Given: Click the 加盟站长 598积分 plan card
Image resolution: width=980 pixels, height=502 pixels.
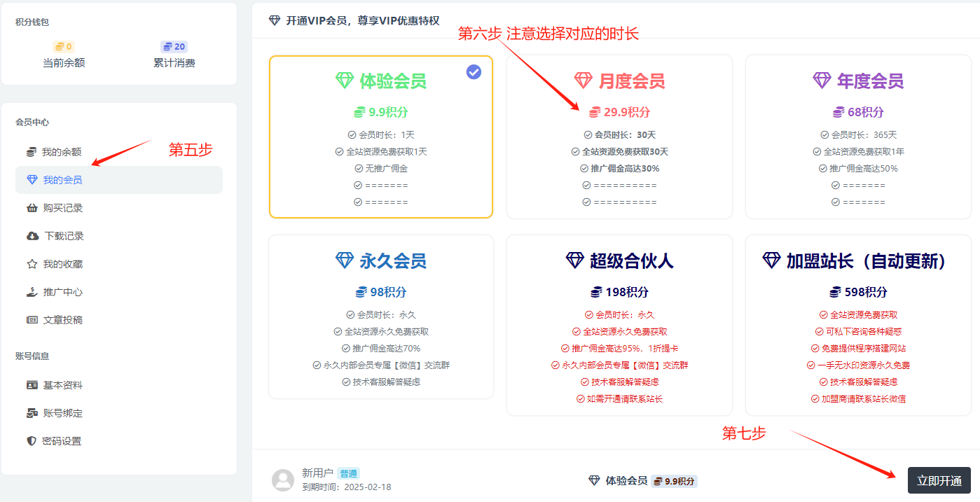Looking at the screenshot, I should (x=858, y=326).
